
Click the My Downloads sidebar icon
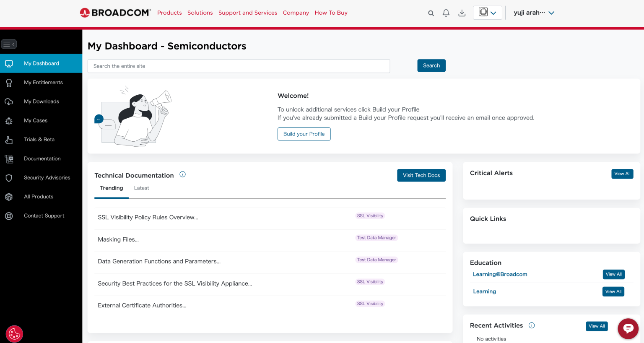(9, 101)
